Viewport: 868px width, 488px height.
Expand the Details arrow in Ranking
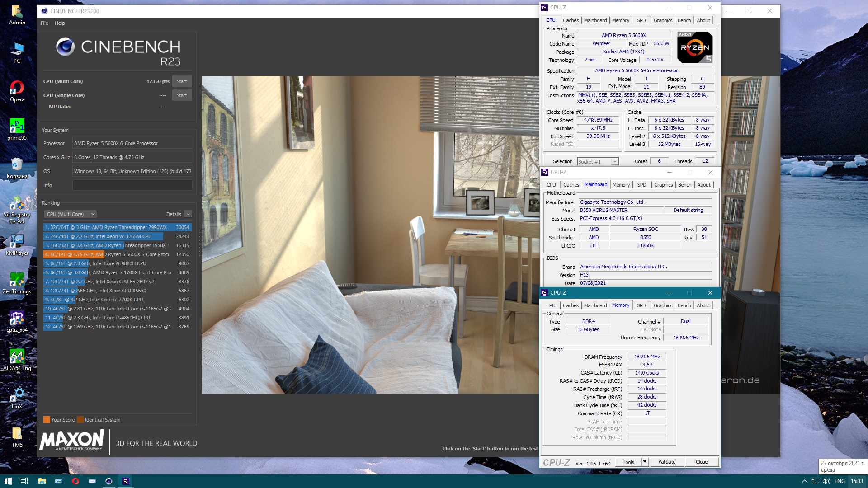tap(188, 214)
